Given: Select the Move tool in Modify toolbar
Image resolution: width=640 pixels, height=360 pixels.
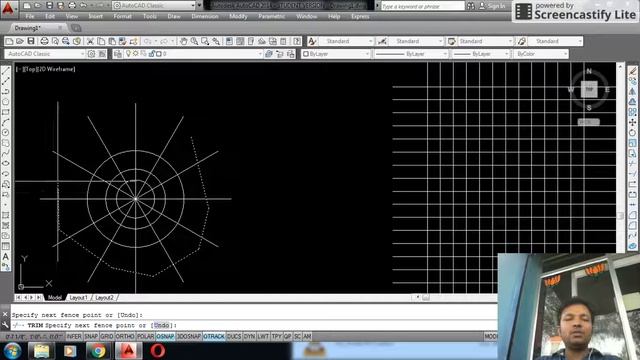Looking at the screenshot, I should [632, 122].
